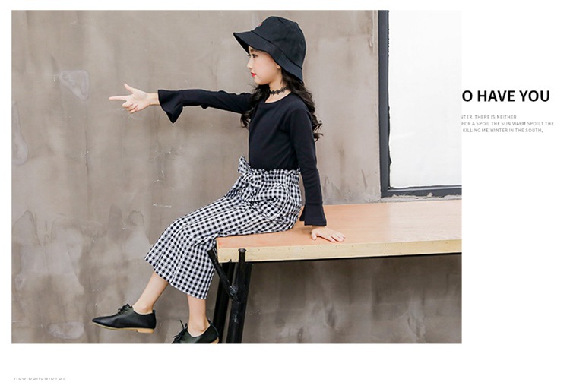Click the lower black shoe near bench leg
The height and width of the screenshot is (392, 570).
coord(195,333)
